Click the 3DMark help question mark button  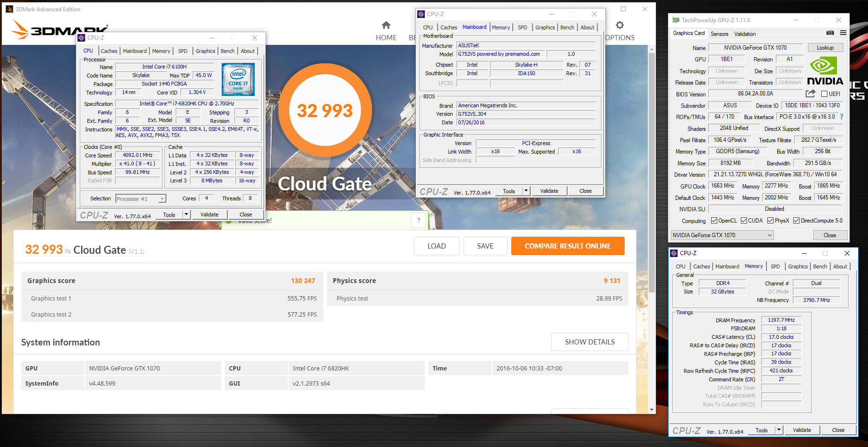click(419, 220)
